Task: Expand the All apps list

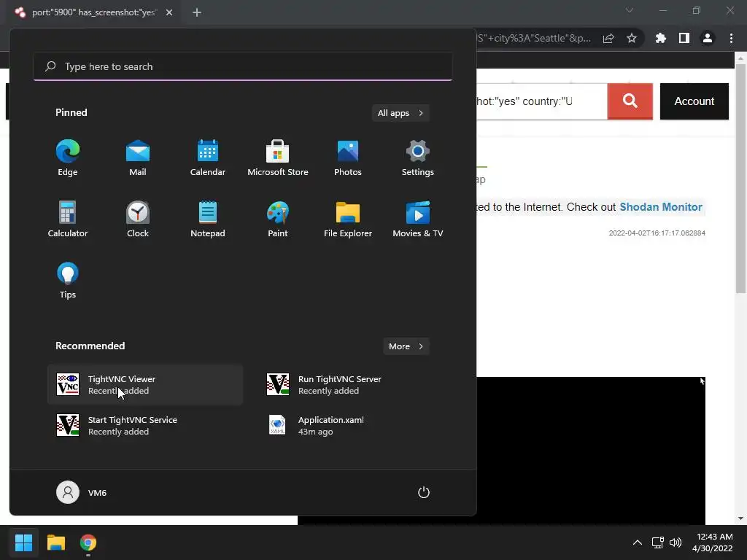Action: coord(400,113)
